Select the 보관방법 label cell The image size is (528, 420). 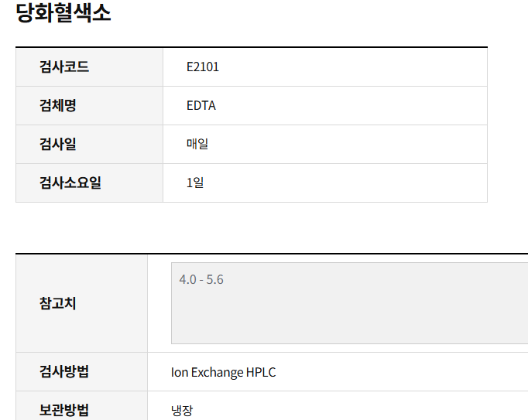(x=81, y=406)
